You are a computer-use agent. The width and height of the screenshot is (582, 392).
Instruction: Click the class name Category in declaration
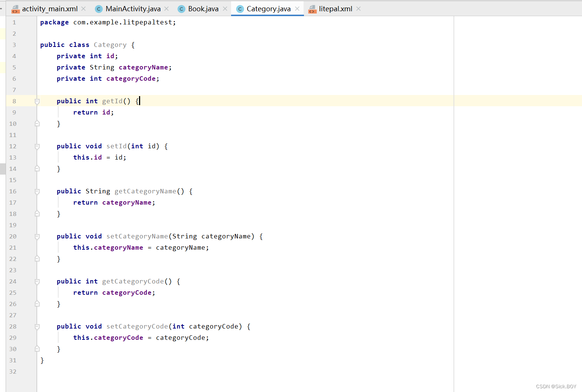(110, 45)
